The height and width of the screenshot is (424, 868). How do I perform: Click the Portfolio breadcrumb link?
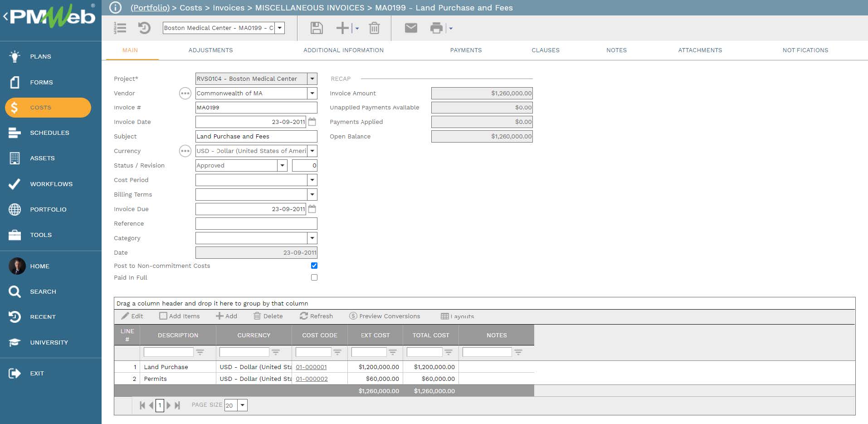click(x=150, y=8)
